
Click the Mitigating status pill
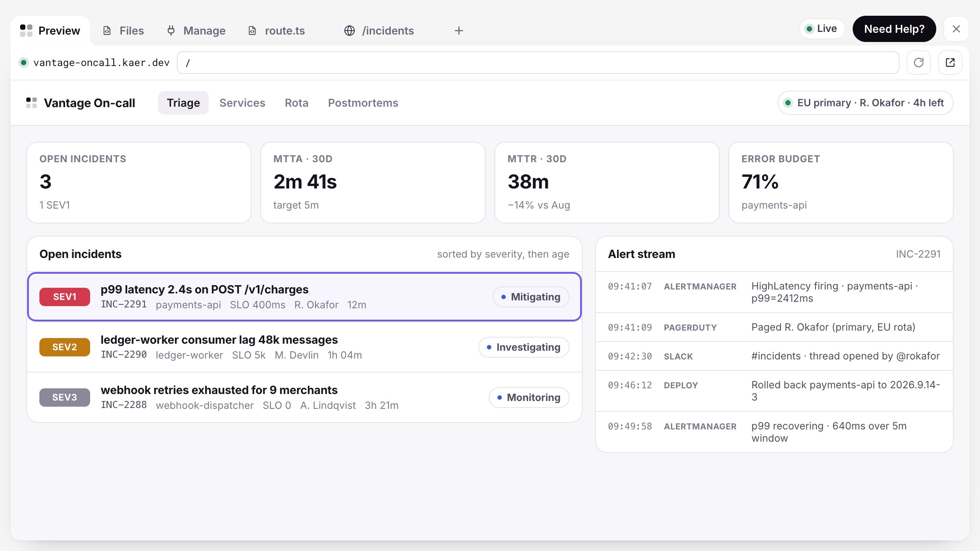(531, 297)
